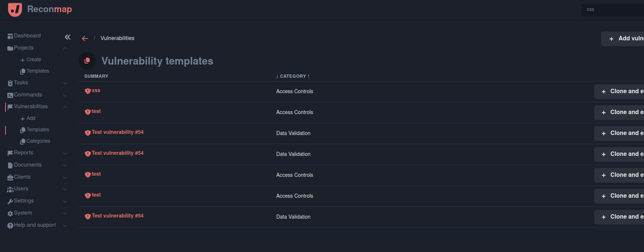This screenshot has width=644, height=252.
Task: Click the Reconmap logo icon
Action: coord(15,10)
